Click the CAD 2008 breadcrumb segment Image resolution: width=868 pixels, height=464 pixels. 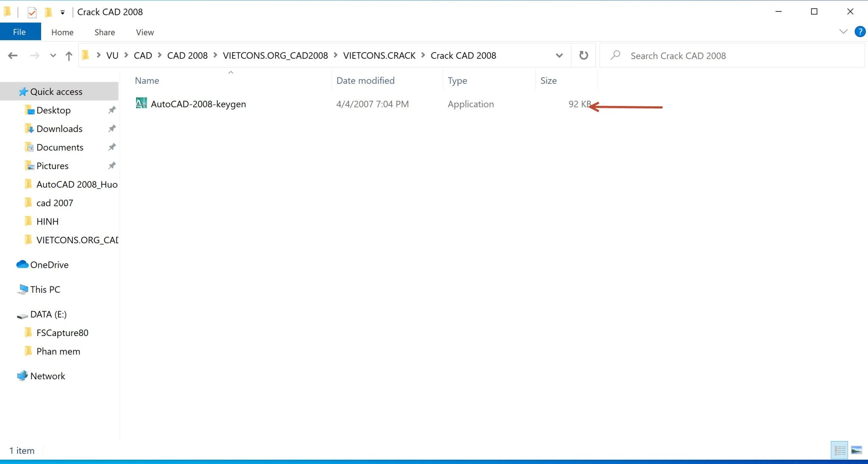pyautogui.click(x=187, y=56)
